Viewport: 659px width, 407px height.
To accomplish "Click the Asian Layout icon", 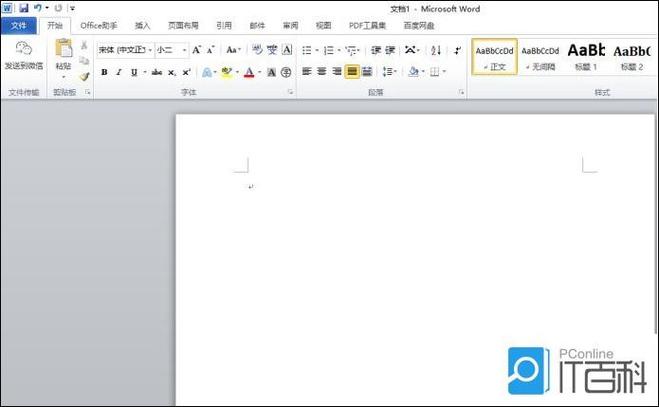I will (x=410, y=50).
